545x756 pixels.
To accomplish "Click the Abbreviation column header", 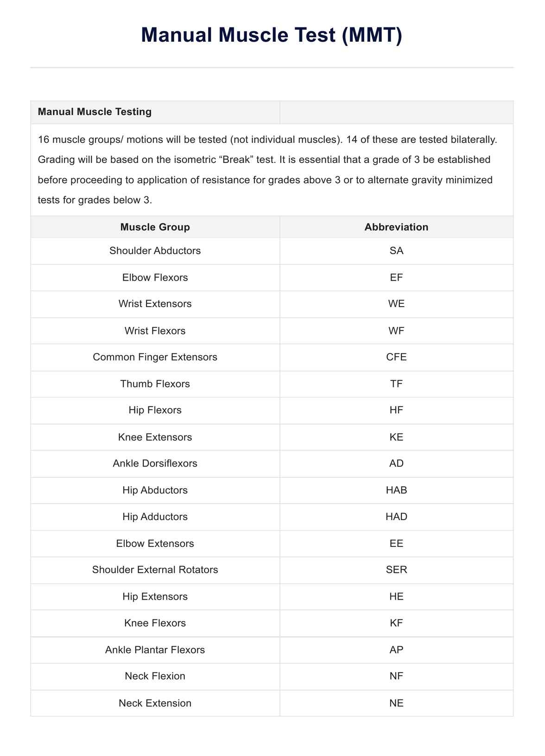I will pos(396,227).
